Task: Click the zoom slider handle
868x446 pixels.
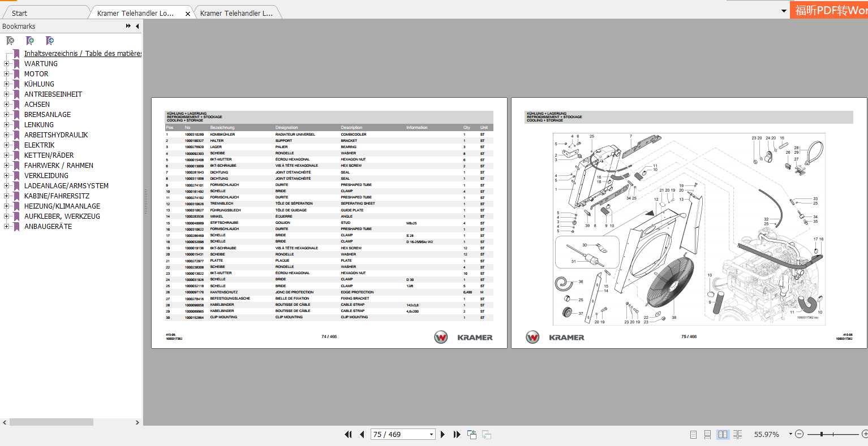Action: 822,434
